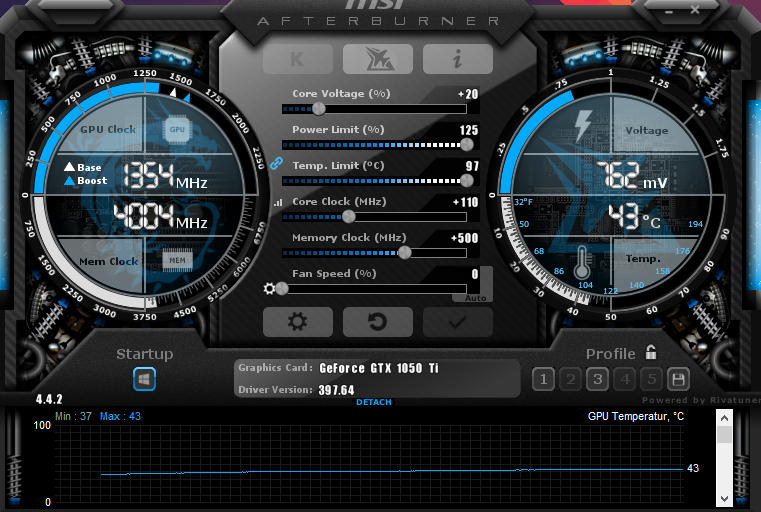This screenshot has width=761, height=512.
Task: Click GeForce GTX 1050 Ti text
Action: click(379, 368)
